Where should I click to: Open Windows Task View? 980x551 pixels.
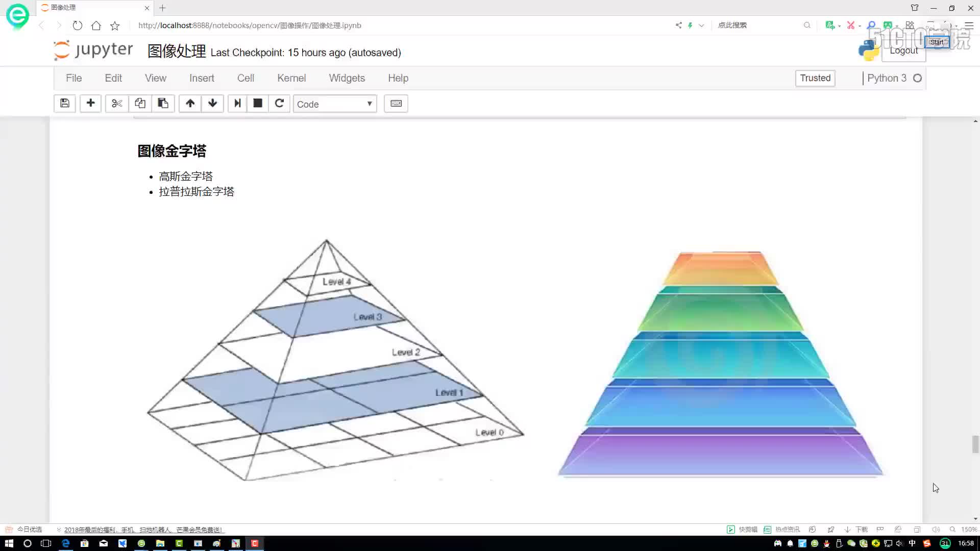pyautogui.click(x=46, y=543)
